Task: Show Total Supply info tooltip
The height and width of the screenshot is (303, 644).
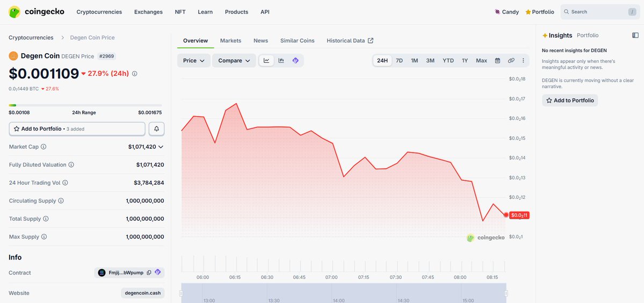Action: click(x=46, y=219)
